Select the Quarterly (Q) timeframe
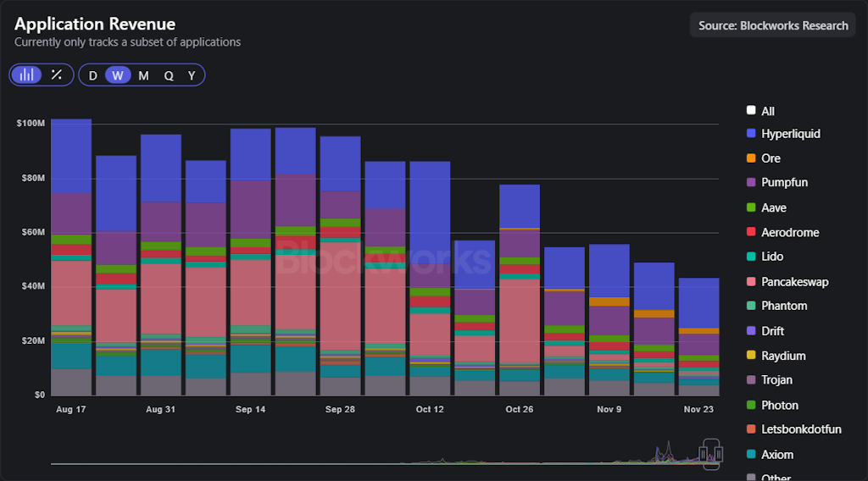This screenshot has height=481, width=868. (169, 75)
